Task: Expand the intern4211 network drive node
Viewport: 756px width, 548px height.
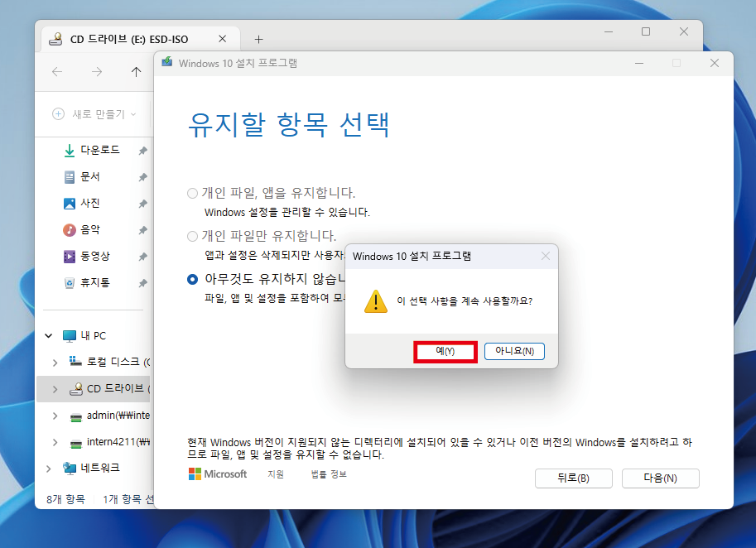Action: pos(55,442)
